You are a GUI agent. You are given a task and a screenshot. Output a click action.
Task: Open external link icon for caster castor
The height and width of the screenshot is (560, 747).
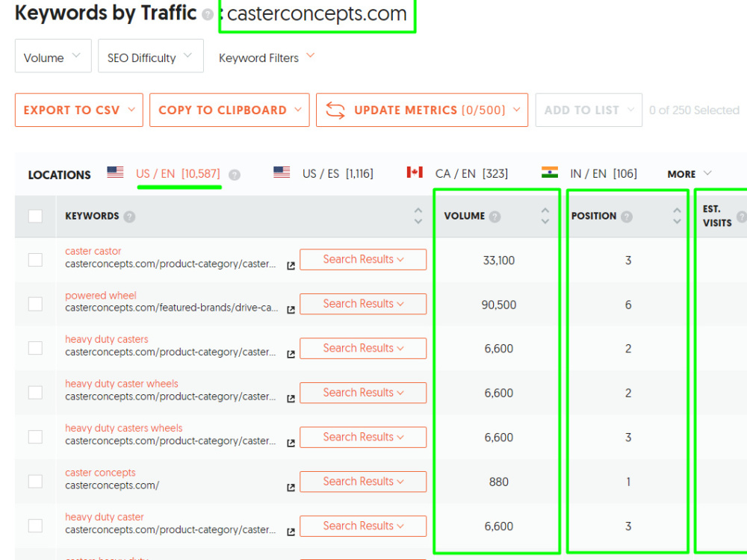tap(291, 266)
